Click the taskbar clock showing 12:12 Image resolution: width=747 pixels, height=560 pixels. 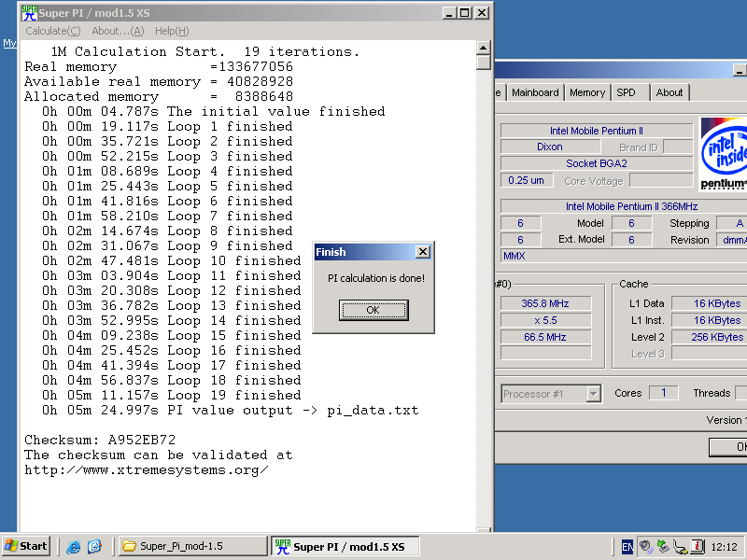[724, 546]
